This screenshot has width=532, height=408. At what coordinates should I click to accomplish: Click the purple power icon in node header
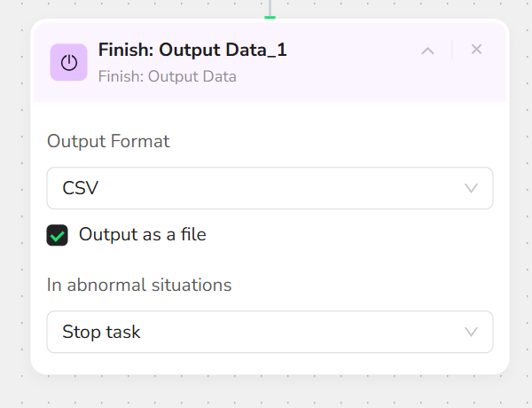pos(68,62)
